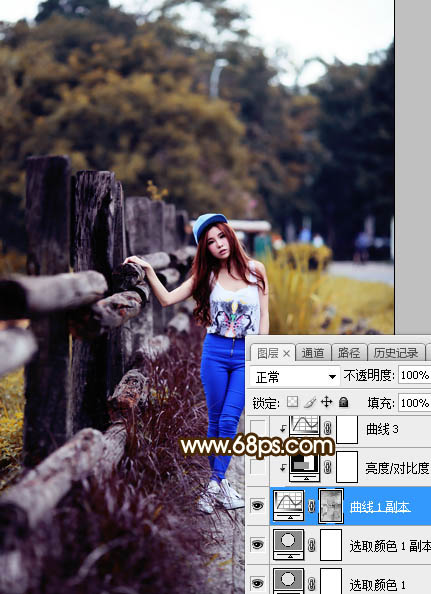The width and height of the screenshot is (431, 594).
Task: Click the lock transparent pixels icon
Action: click(x=292, y=402)
